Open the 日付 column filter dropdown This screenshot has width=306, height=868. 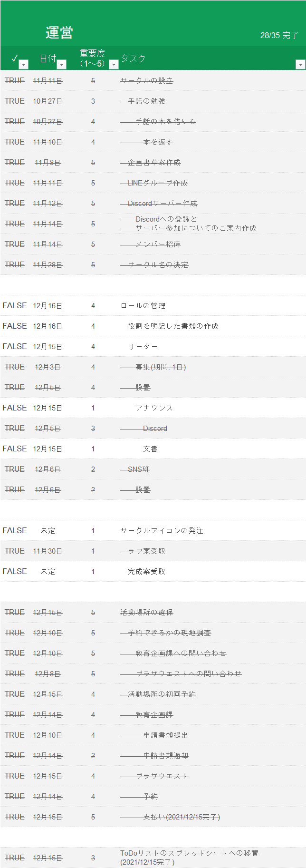tap(61, 64)
